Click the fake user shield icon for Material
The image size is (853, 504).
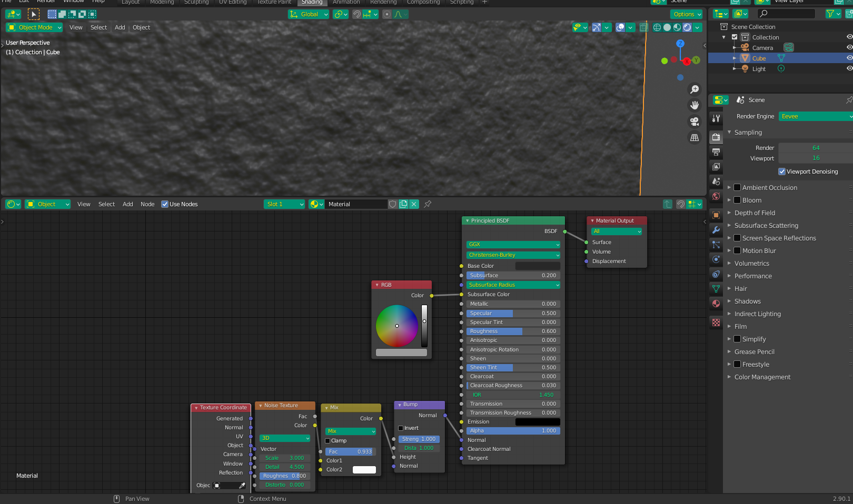[393, 204]
